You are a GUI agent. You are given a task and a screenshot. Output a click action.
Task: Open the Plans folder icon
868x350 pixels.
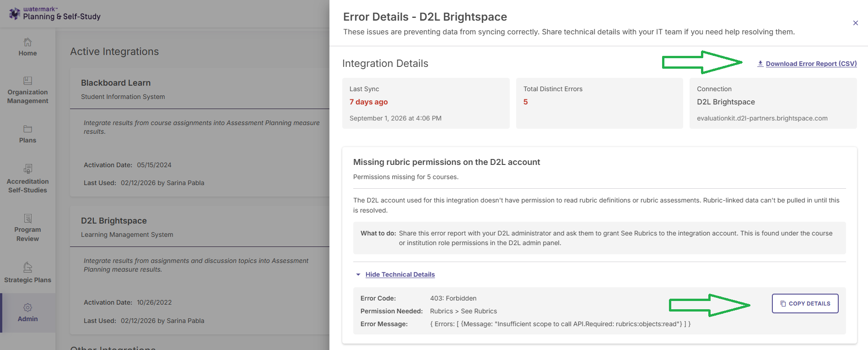pos(27,129)
